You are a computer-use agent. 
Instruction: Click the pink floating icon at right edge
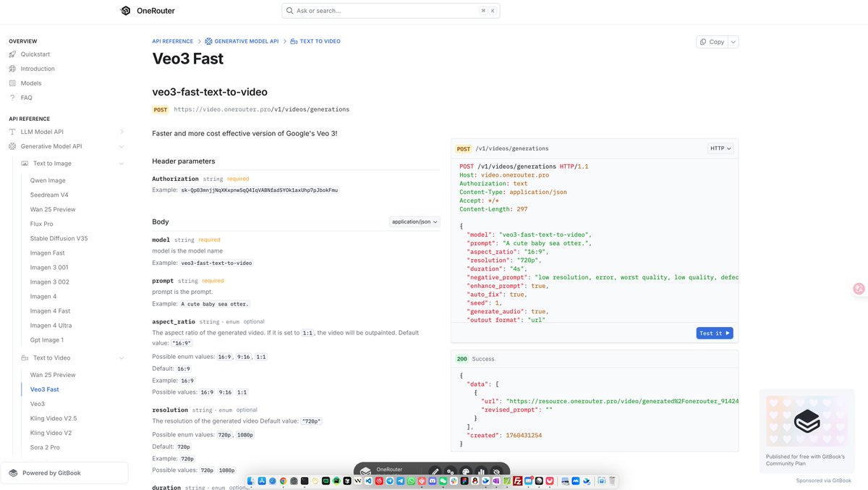coord(859,288)
